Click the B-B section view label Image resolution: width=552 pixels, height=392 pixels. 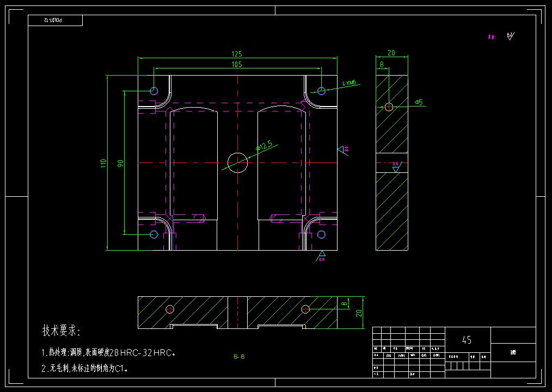(x=239, y=357)
